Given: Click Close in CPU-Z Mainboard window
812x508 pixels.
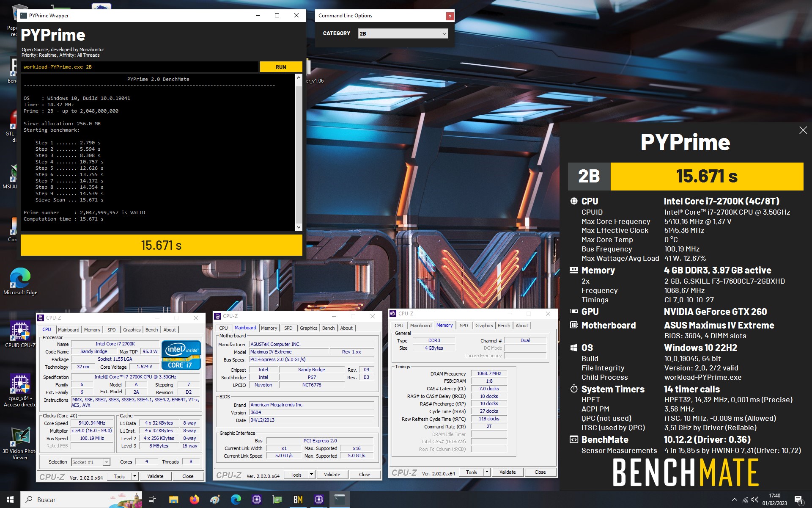Looking at the screenshot, I should [365, 475].
